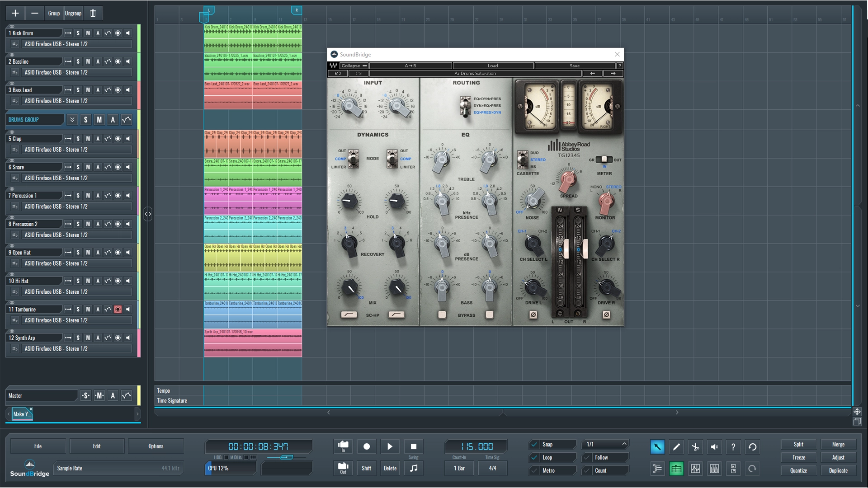Click the SPREAD red knob
Image resolution: width=868 pixels, height=488 pixels.
click(568, 180)
